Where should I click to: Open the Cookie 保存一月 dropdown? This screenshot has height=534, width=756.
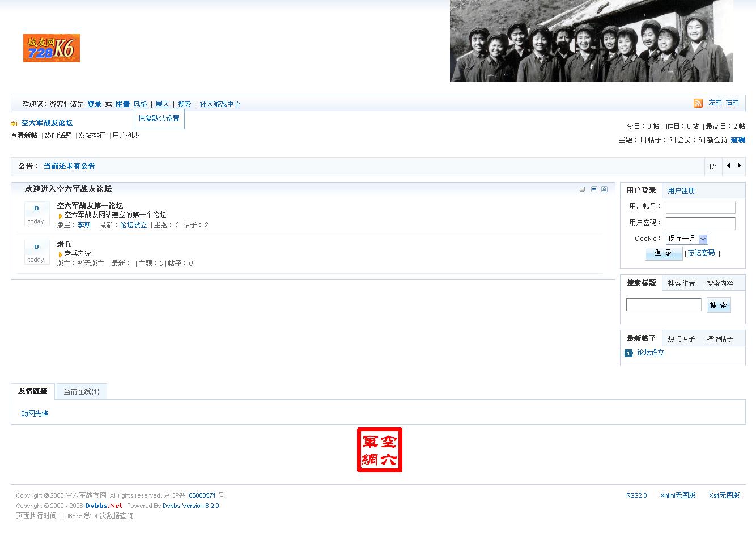point(687,239)
